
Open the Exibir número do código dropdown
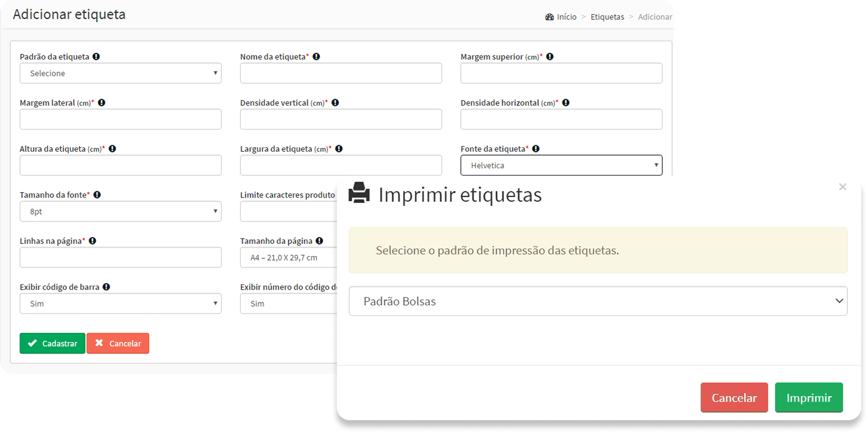coord(289,304)
